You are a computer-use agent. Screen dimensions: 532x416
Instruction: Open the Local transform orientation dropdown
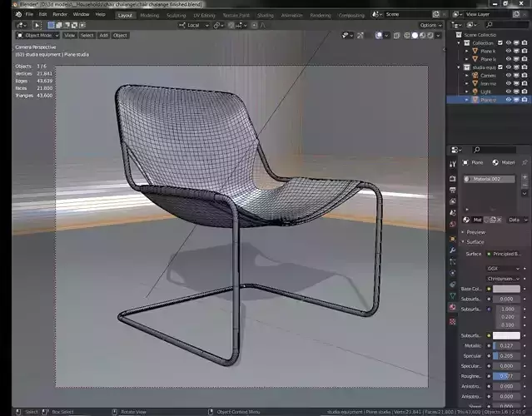[194, 25]
